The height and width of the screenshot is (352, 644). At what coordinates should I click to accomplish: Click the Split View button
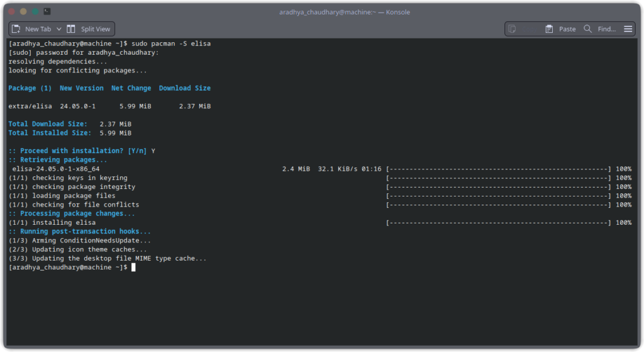[89, 29]
